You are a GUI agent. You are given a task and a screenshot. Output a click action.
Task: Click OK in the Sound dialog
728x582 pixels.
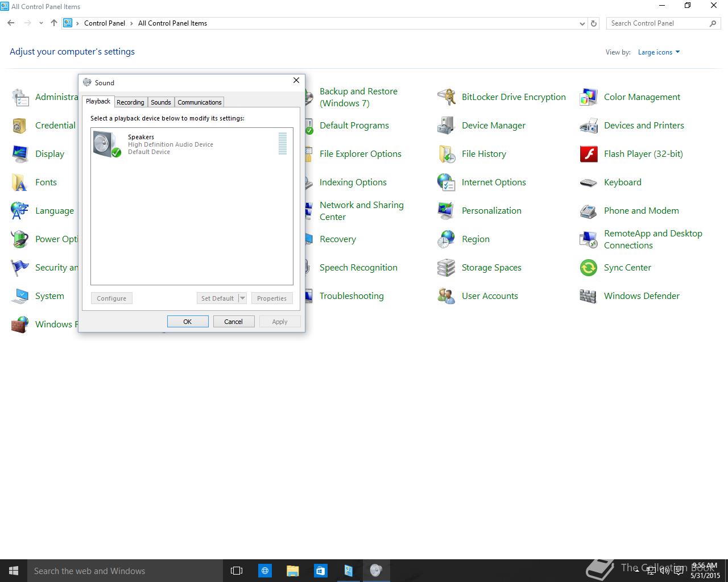pos(188,322)
